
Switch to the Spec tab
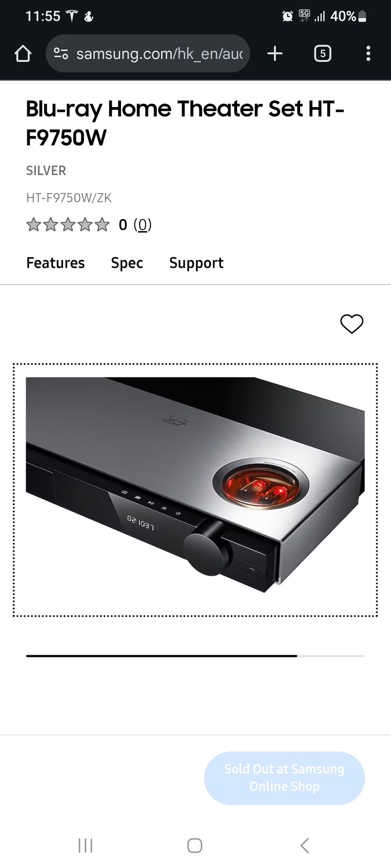(x=127, y=263)
